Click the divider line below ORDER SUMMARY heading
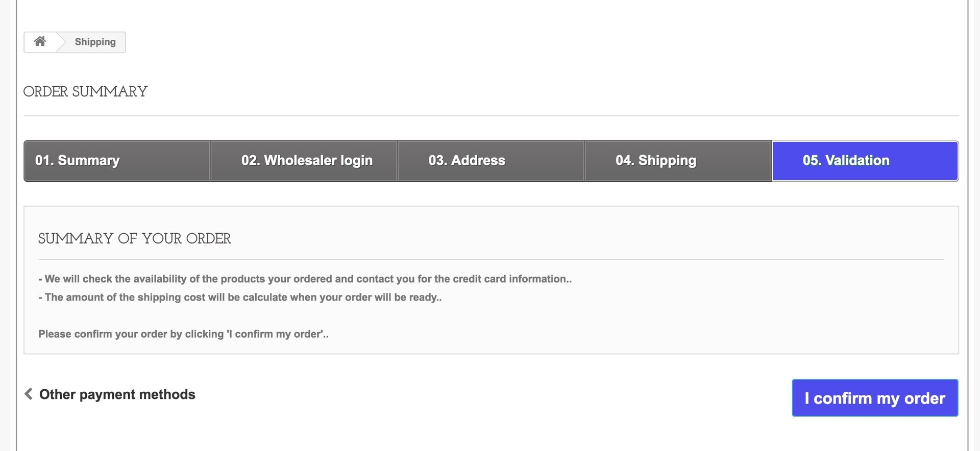 (490, 116)
